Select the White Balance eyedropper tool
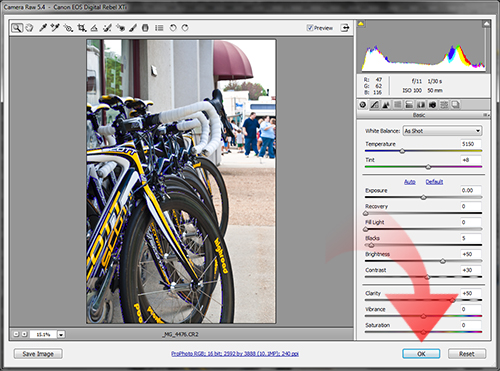The height and width of the screenshot is (371, 500). [x=43, y=28]
